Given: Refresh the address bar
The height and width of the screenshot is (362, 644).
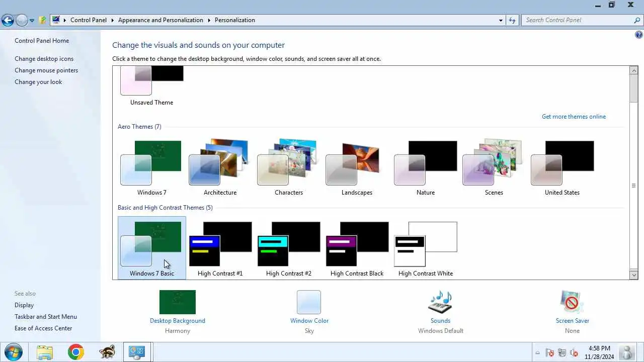Looking at the screenshot, I should point(512,20).
